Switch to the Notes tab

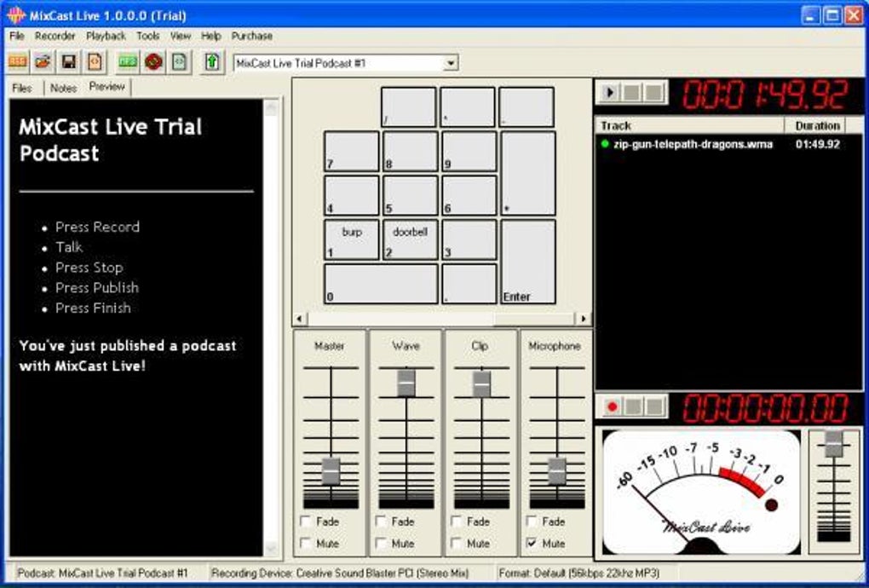tap(63, 88)
